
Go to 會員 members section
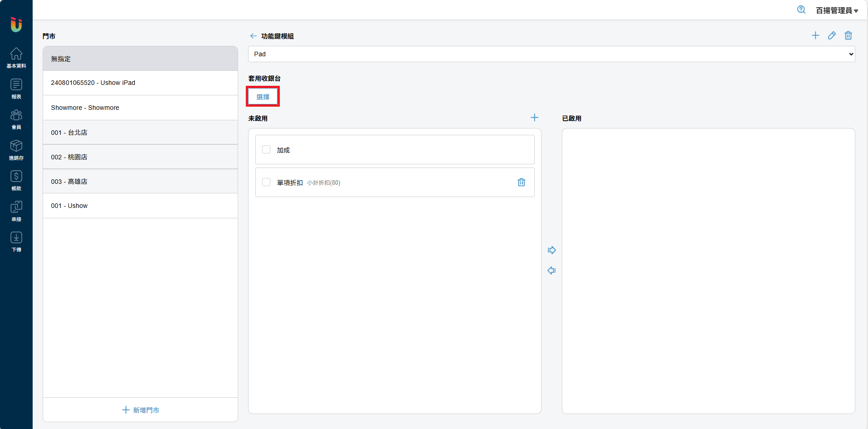(x=16, y=119)
